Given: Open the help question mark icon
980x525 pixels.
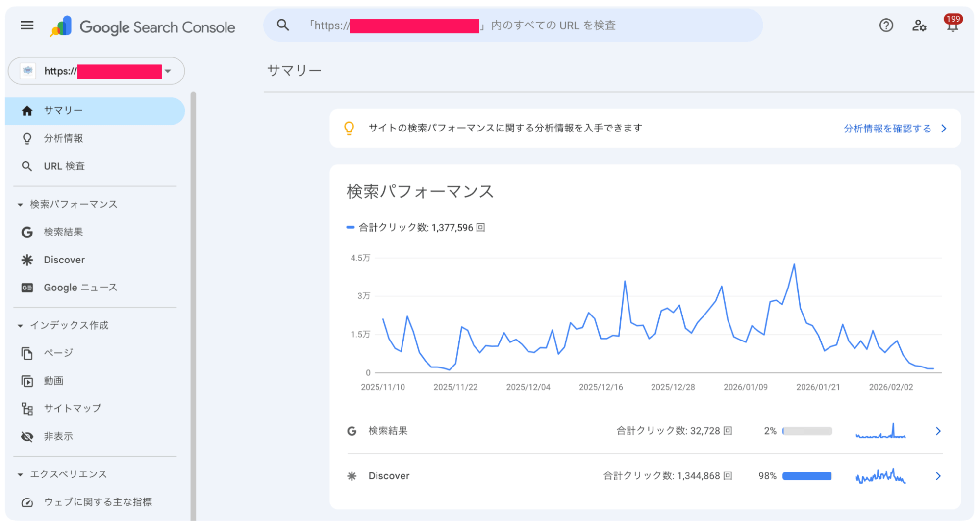Looking at the screenshot, I should [x=886, y=26].
